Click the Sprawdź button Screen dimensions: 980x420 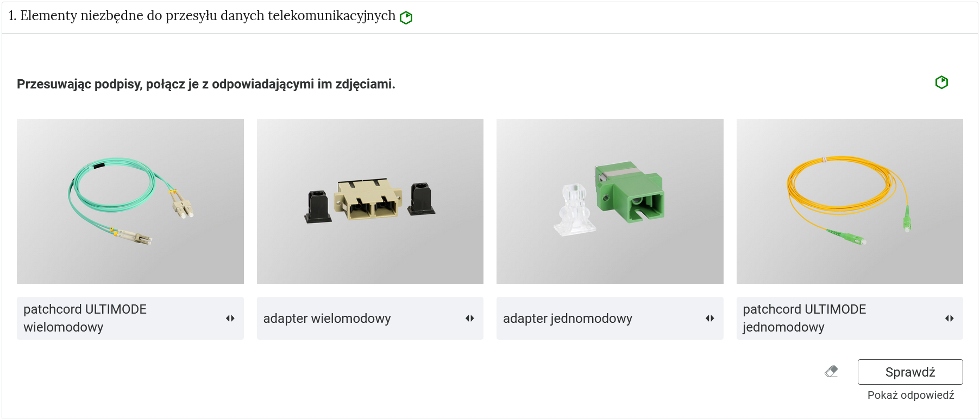[910, 372]
